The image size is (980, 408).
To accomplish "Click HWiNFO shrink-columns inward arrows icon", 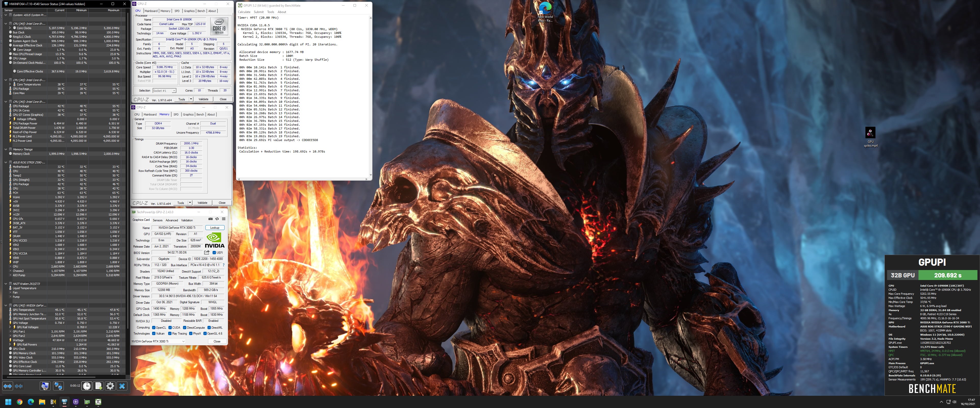I will (x=19, y=386).
